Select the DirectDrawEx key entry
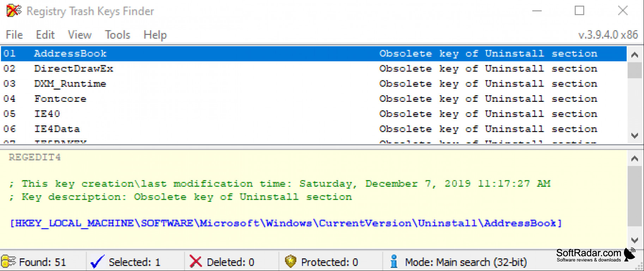Screen dimensions: 644x271 (314, 69)
